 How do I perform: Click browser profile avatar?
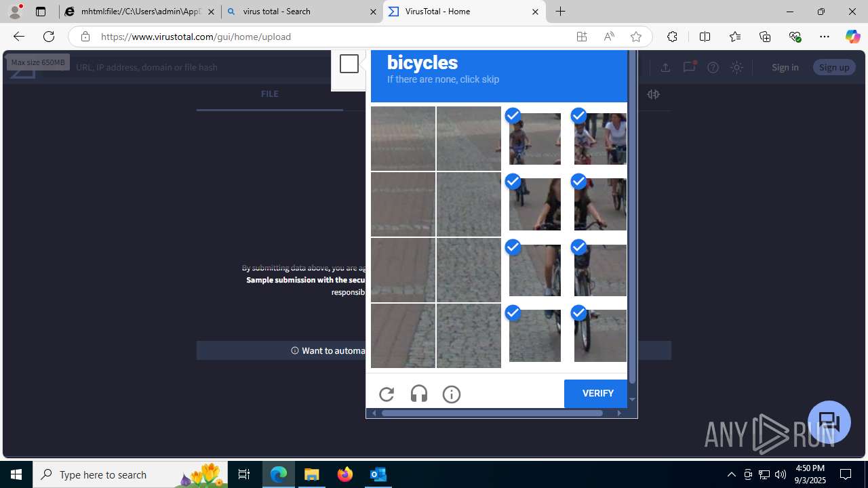tap(15, 12)
